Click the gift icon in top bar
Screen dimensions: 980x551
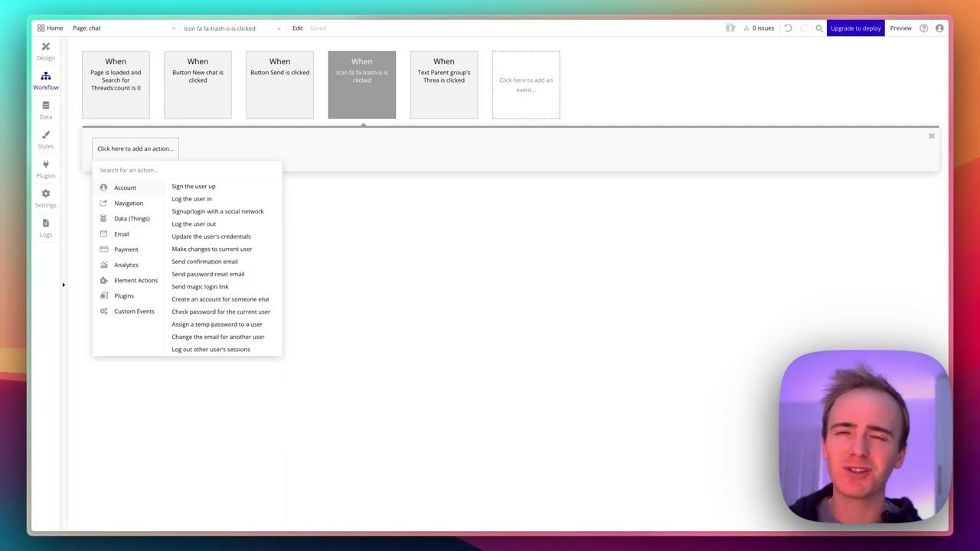pyautogui.click(x=730, y=28)
